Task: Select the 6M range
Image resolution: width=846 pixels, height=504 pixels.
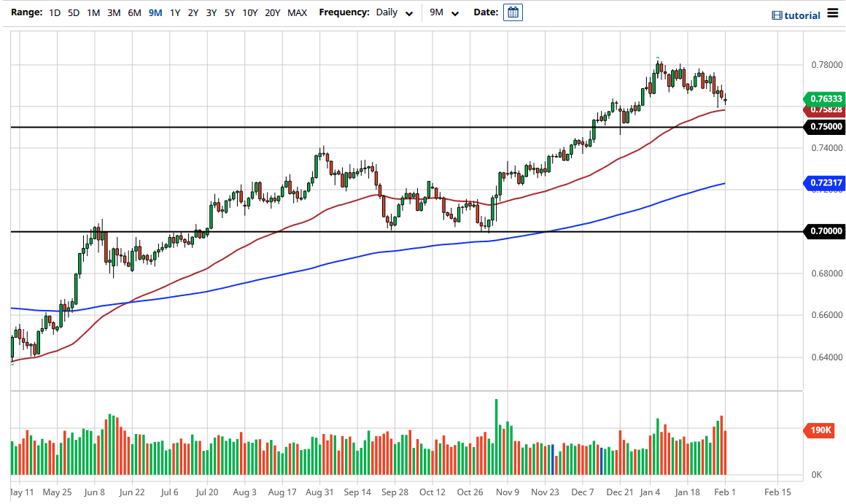Action: point(134,12)
